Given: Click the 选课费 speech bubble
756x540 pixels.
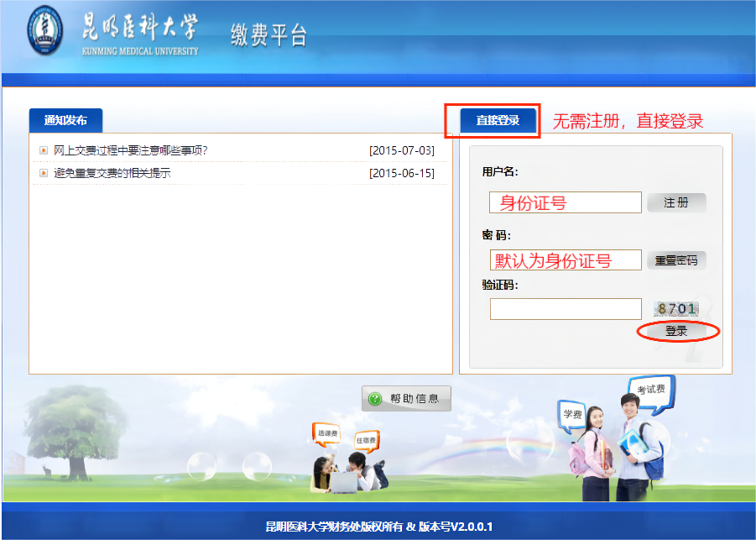Looking at the screenshot, I should 327,434.
